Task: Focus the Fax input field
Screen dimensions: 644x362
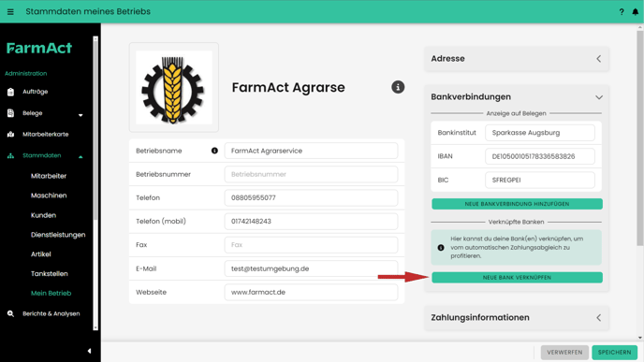Action: [x=311, y=245]
